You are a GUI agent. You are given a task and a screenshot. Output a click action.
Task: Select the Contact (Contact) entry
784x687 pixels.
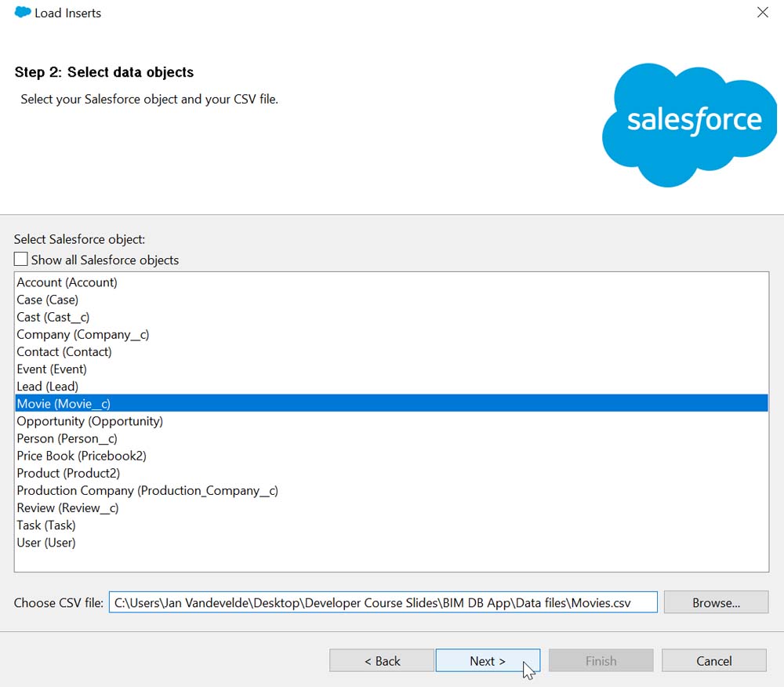coord(64,351)
